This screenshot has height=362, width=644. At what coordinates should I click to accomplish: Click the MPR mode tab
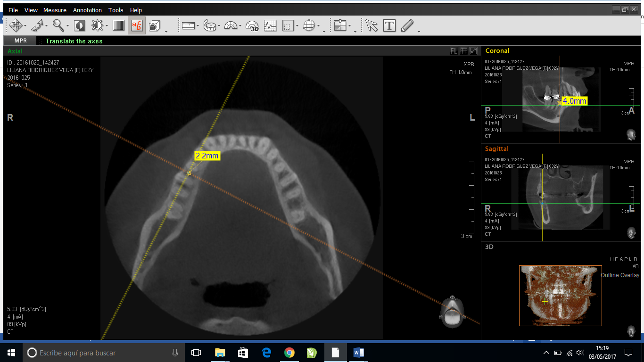[20, 41]
